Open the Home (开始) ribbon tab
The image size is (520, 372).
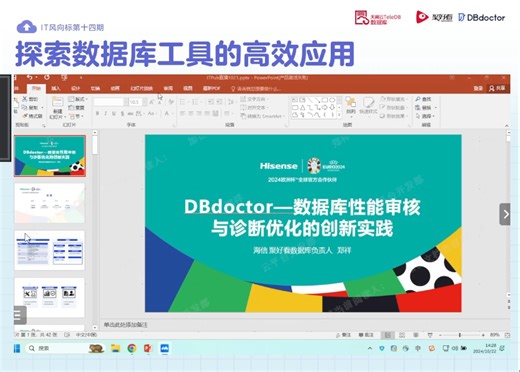coord(36,88)
